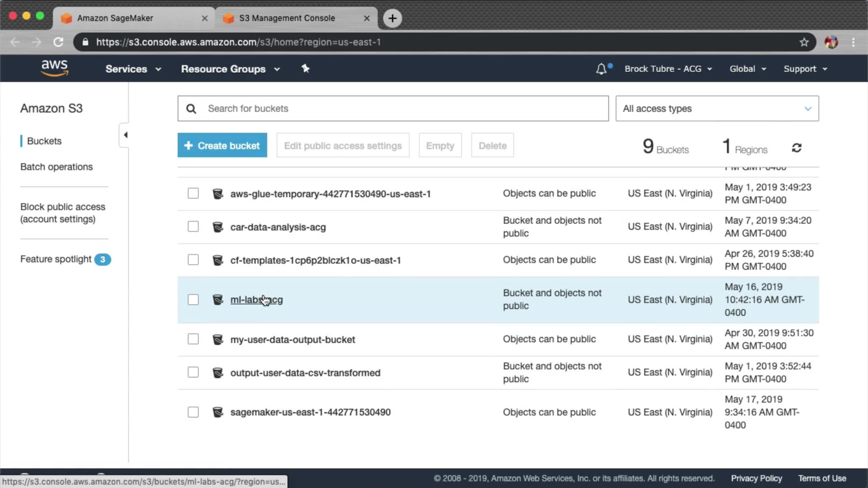Check the ml-labs-acg bucket checkbox
This screenshot has height=488, width=868.
point(193,300)
